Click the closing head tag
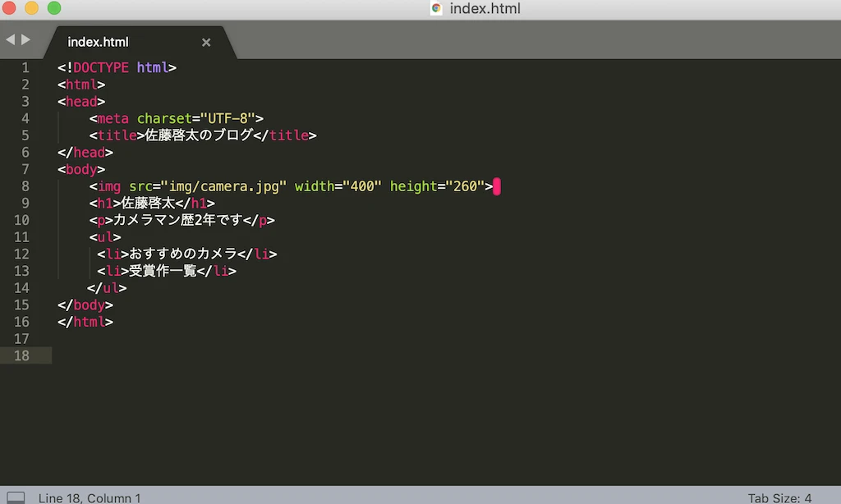The width and height of the screenshot is (841, 504). click(x=85, y=153)
